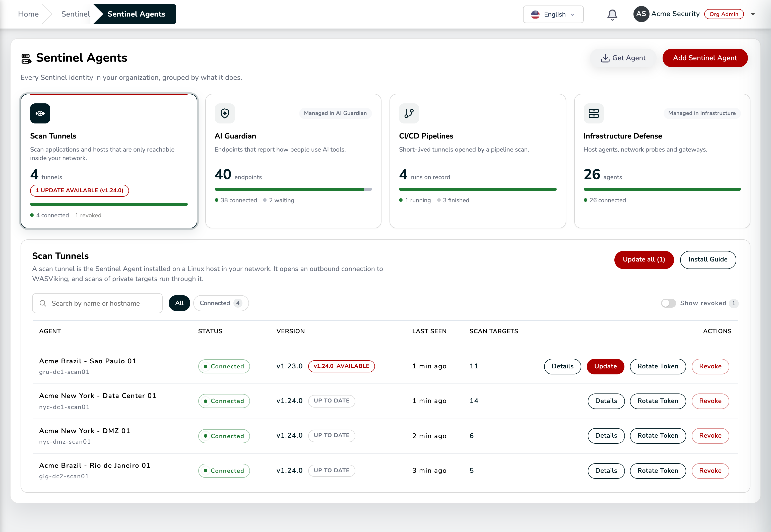Open the Install Guide
This screenshot has height=532, width=771.
click(708, 260)
